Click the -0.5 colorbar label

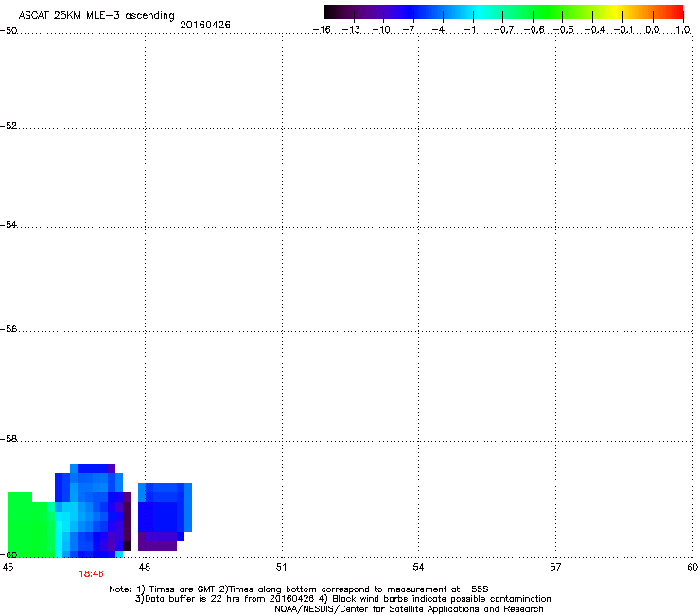pyautogui.click(x=564, y=30)
